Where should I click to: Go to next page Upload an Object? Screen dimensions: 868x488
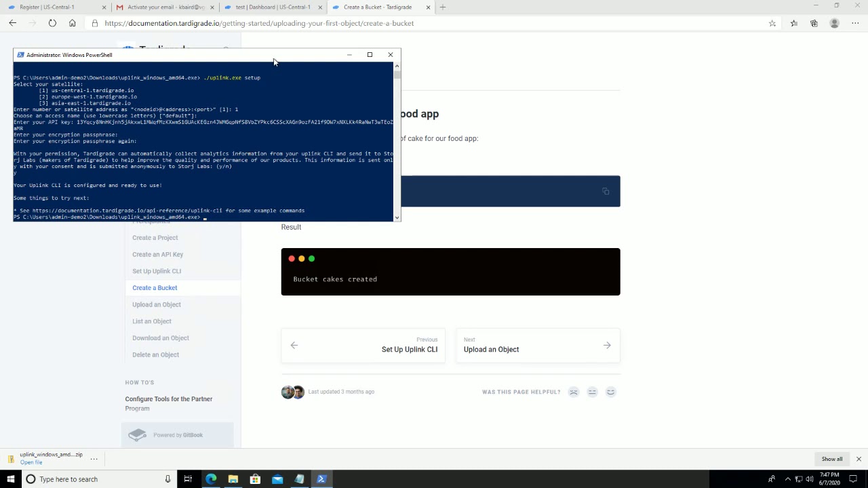coord(538,345)
